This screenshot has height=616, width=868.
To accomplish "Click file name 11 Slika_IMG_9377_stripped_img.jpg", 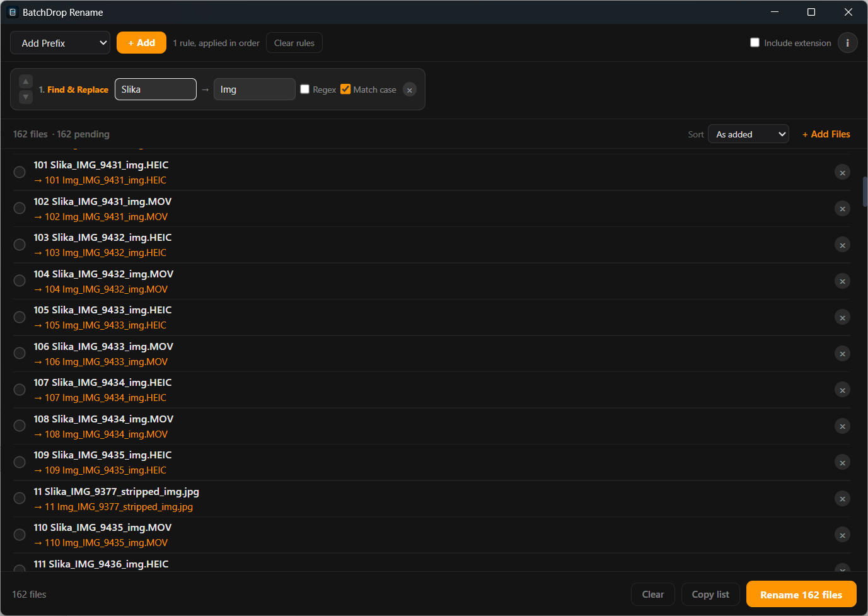I will pyautogui.click(x=117, y=492).
